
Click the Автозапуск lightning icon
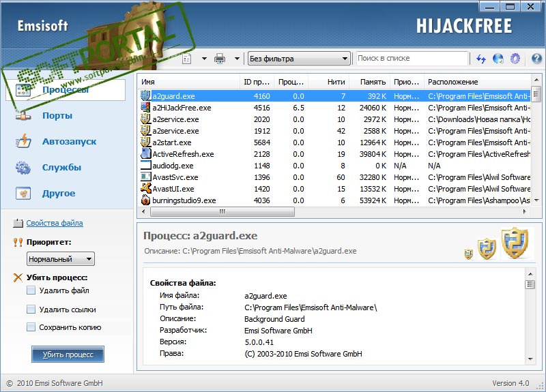tap(23, 141)
